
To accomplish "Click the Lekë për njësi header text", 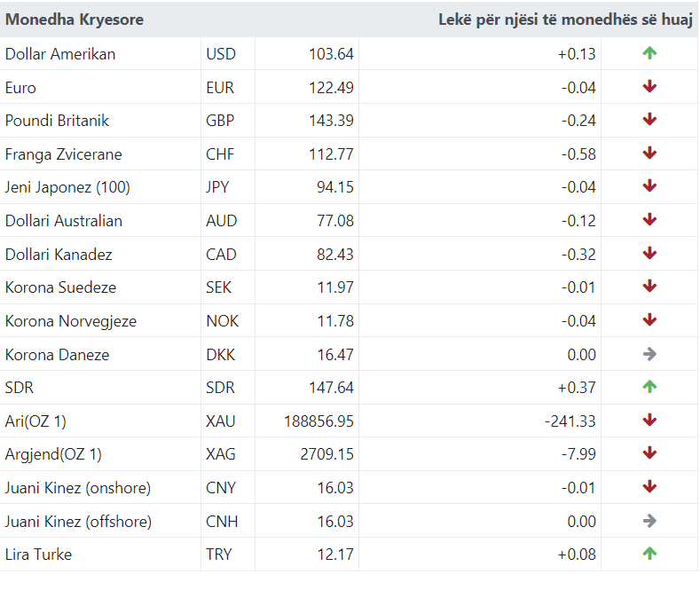I will tap(565, 20).
